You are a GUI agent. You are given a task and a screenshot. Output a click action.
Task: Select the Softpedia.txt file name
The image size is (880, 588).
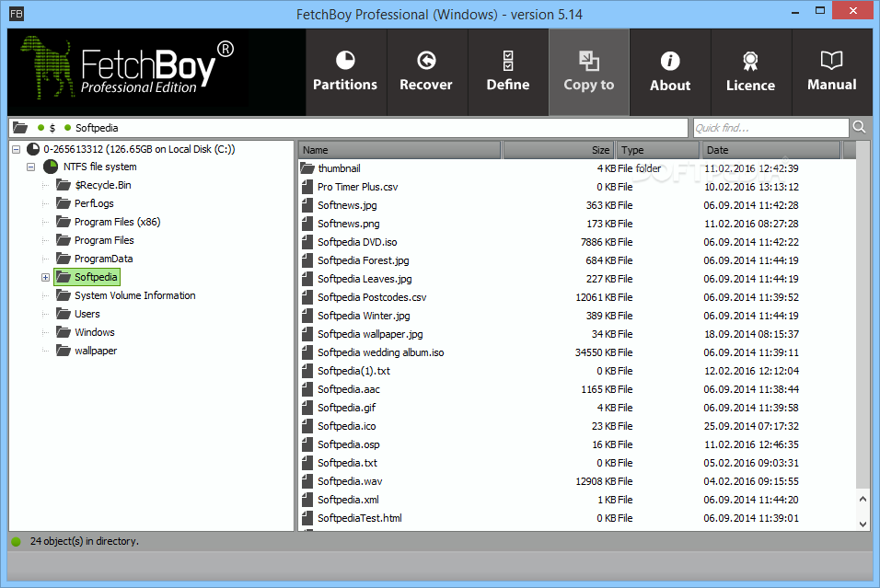click(347, 463)
